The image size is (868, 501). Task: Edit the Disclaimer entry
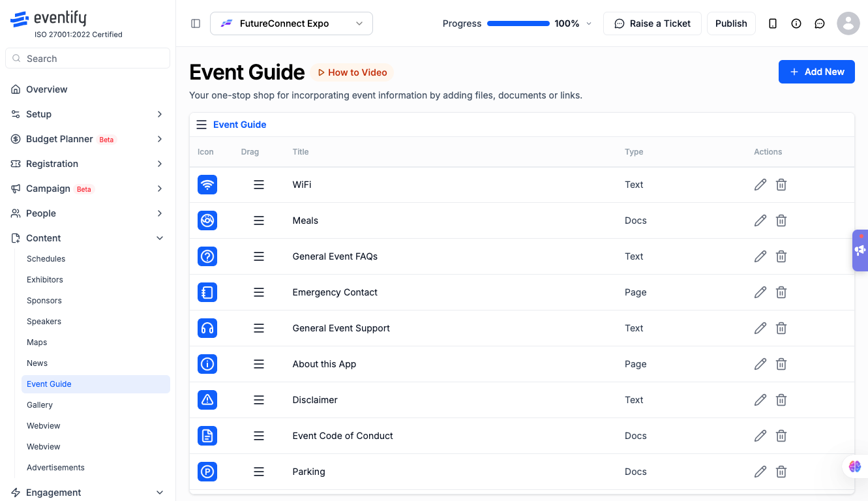760,400
